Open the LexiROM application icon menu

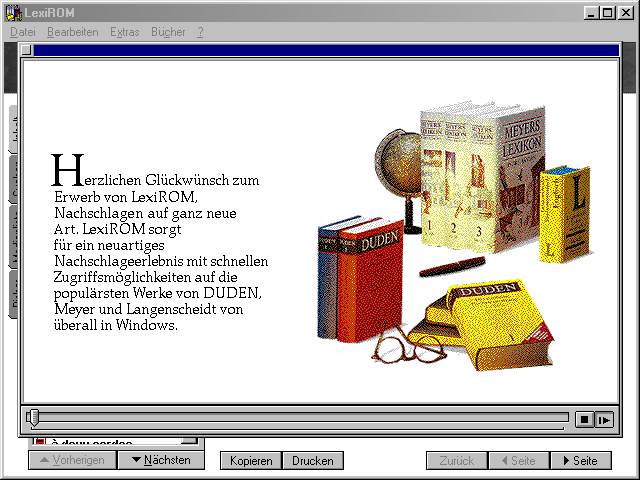(x=13, y=13)
